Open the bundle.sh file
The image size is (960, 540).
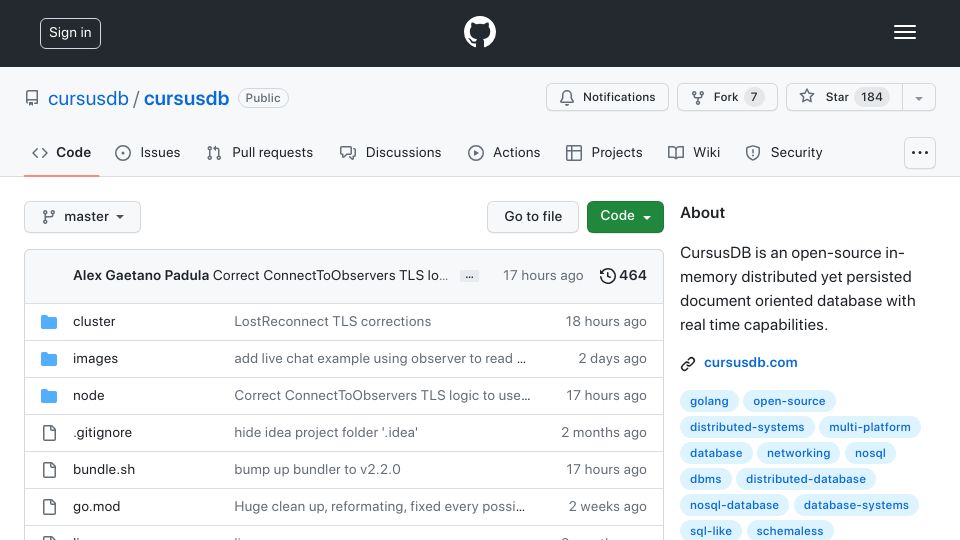tap(104, 470)
